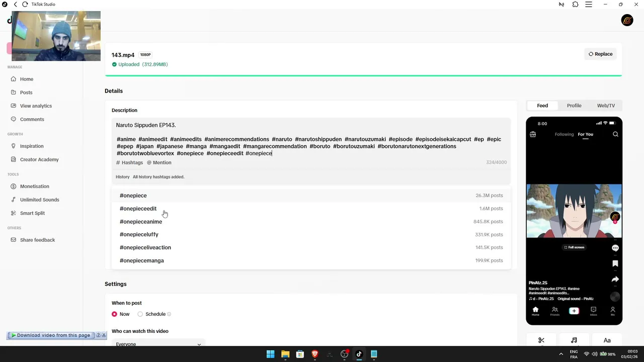Open Creator Academy in the sidebar
This screenshot has height=362, width=644.
(39, 159)
